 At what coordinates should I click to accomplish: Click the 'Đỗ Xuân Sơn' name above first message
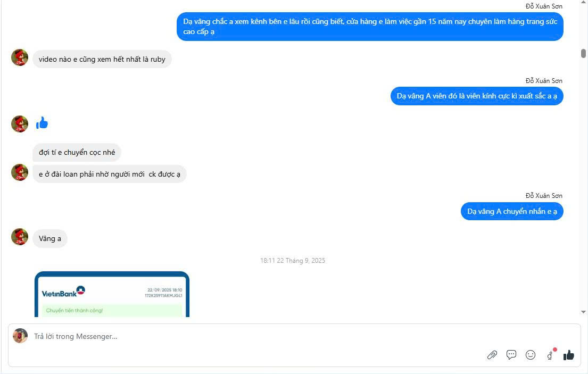click(x=544, y=6)
